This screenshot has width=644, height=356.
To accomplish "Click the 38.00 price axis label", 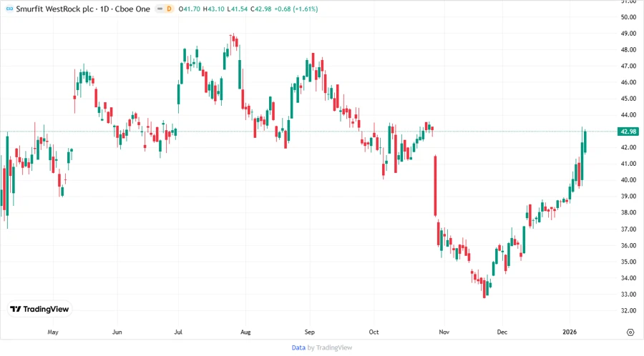I will [x=628, y=212].
